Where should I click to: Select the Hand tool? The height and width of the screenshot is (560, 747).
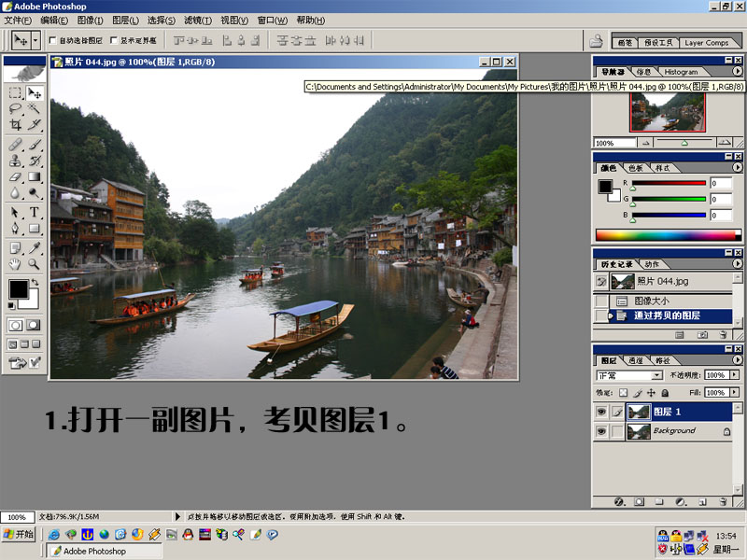pyautogui.click(x=16, y=264)
